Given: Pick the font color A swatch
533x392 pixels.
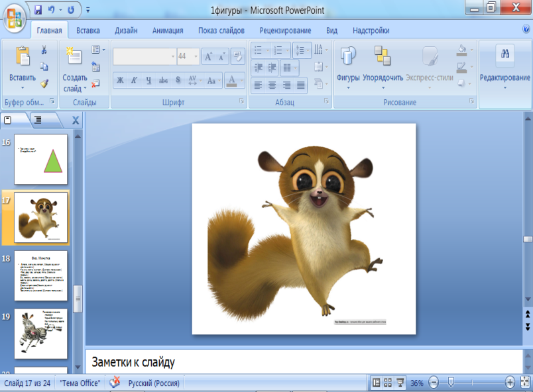Looking at the screenshot, I should 232,80.
